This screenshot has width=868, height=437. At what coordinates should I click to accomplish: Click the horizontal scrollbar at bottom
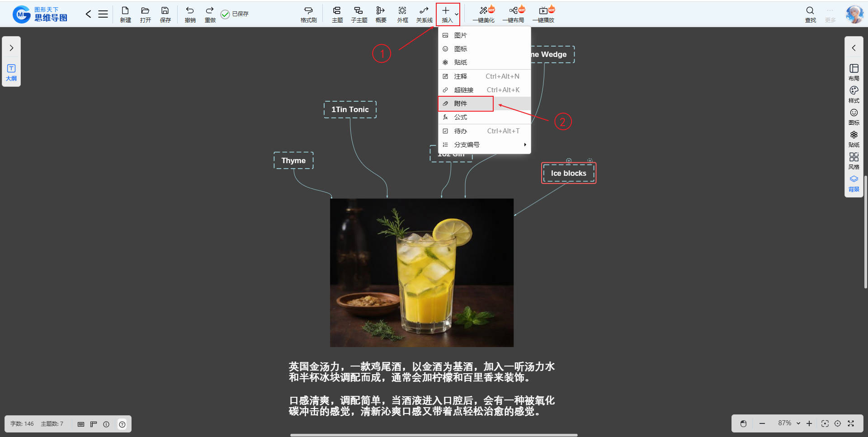tap(434, 435)
